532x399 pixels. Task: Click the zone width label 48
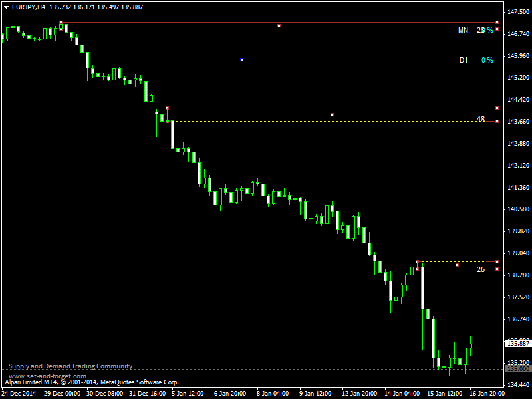click(x=481, y=119)
